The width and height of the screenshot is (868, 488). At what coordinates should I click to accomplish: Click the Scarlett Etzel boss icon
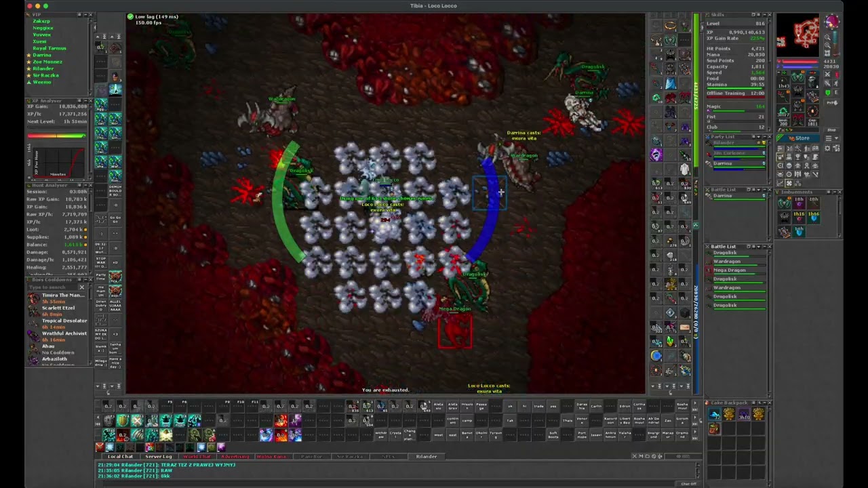click(x=33, y=310)
